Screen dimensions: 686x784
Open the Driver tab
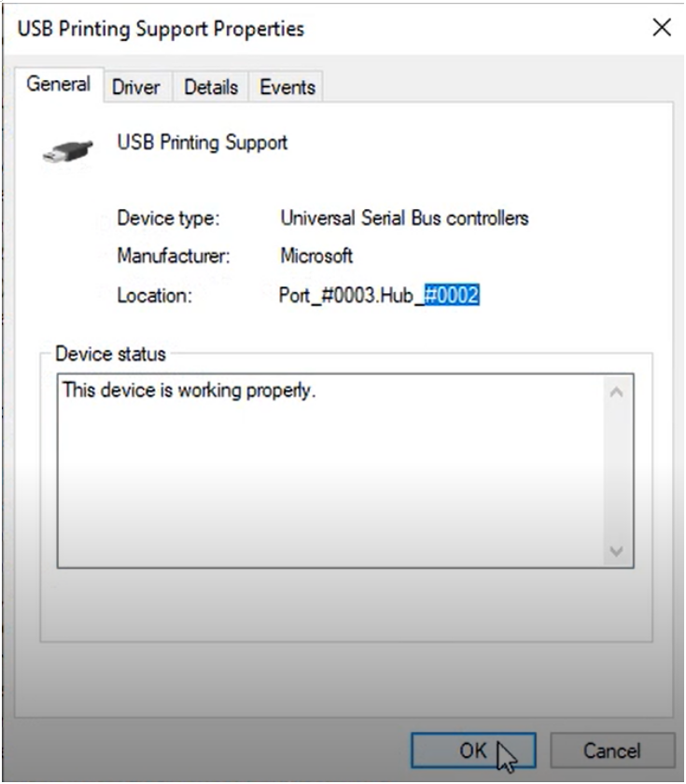(136, 88)
